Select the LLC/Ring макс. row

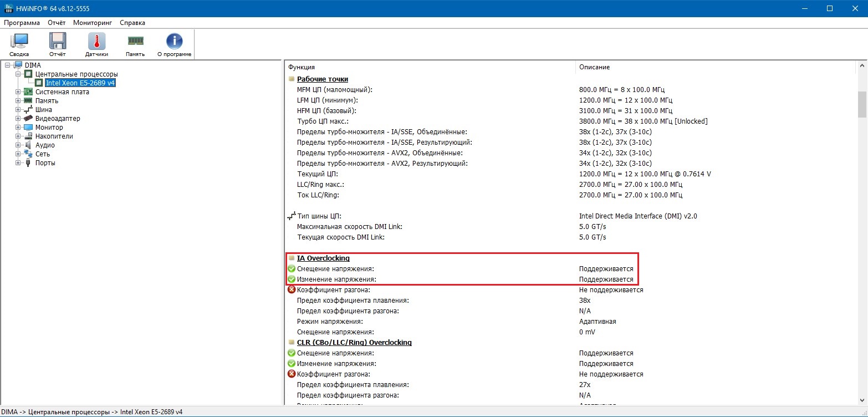(x=571, y=185)
